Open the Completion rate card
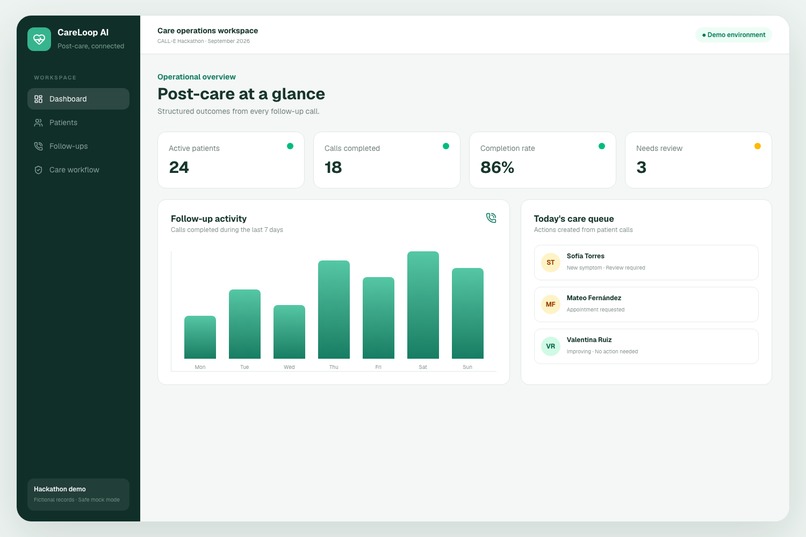The width and height of the screenshot is (806, 537). (x=542, y=160)
